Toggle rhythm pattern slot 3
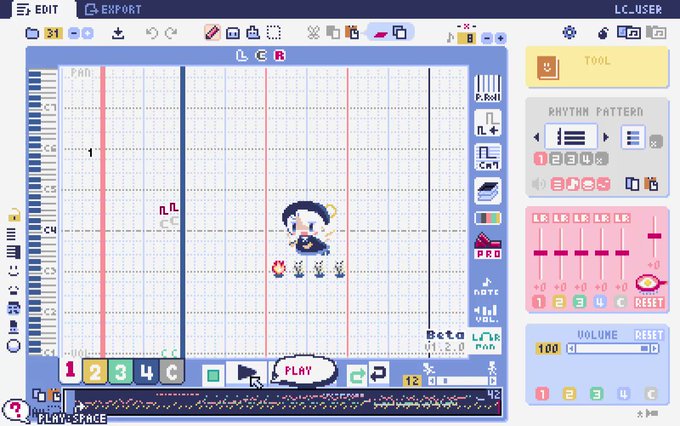The height and width of the screenshot is (426, 680). coord(571,159)
